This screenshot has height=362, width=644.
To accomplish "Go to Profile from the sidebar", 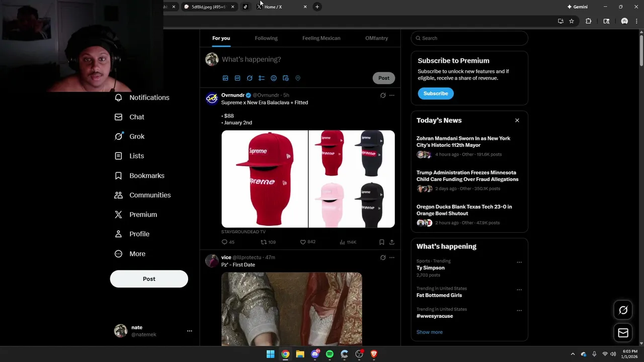I will [132, 234].
